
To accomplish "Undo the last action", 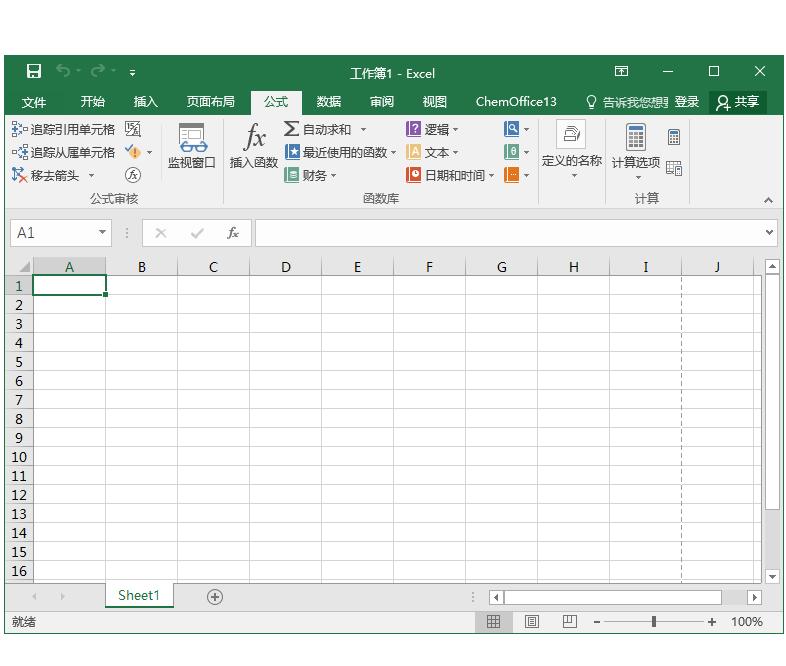I will (64, 71).
